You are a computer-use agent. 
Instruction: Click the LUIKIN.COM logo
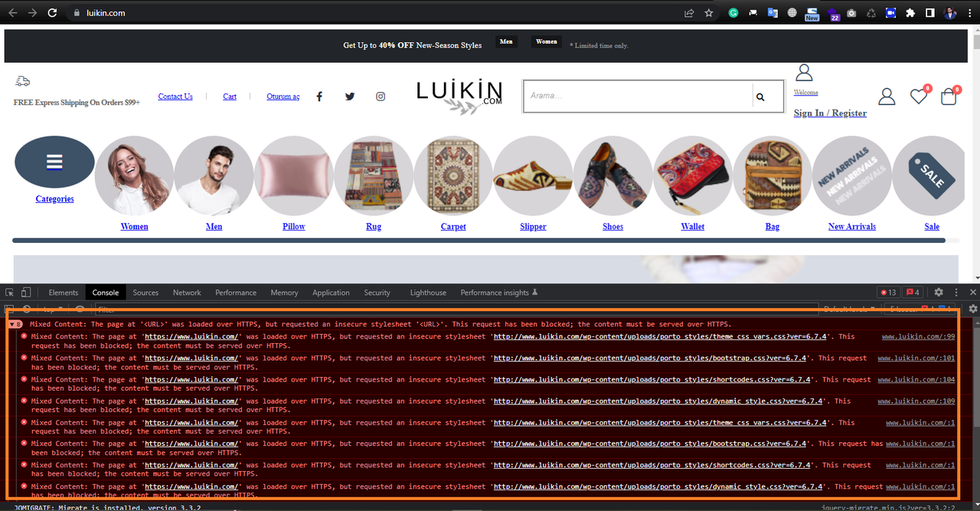[x=459, y=97]
